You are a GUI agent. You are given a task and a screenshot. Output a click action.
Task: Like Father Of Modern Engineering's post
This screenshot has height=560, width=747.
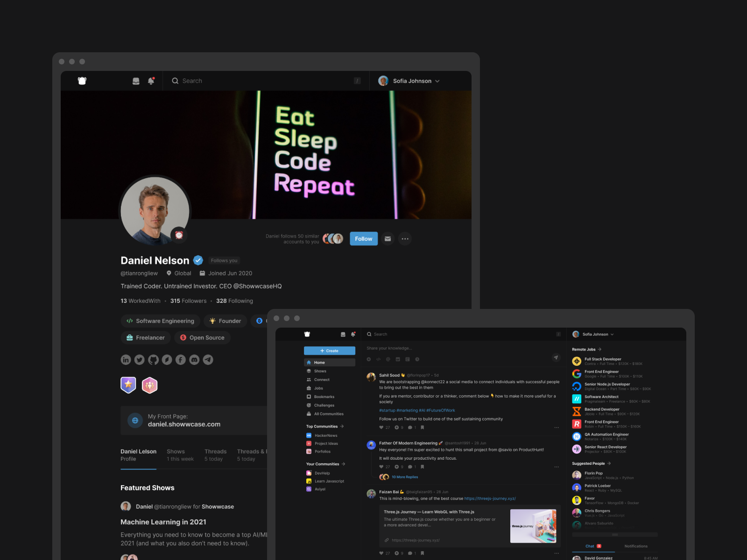381,467
